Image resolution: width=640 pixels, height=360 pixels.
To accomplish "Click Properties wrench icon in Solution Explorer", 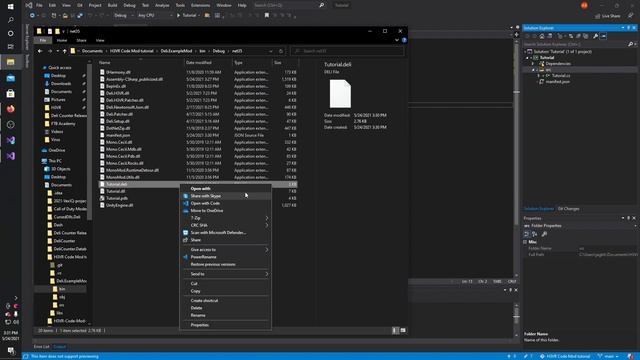I will coord(596,36).
